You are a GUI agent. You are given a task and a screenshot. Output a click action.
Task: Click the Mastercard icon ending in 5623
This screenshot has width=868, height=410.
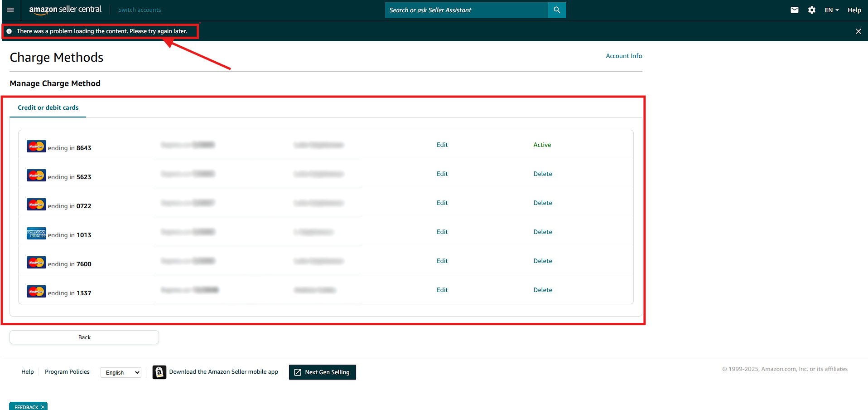(x=36, y=176)
